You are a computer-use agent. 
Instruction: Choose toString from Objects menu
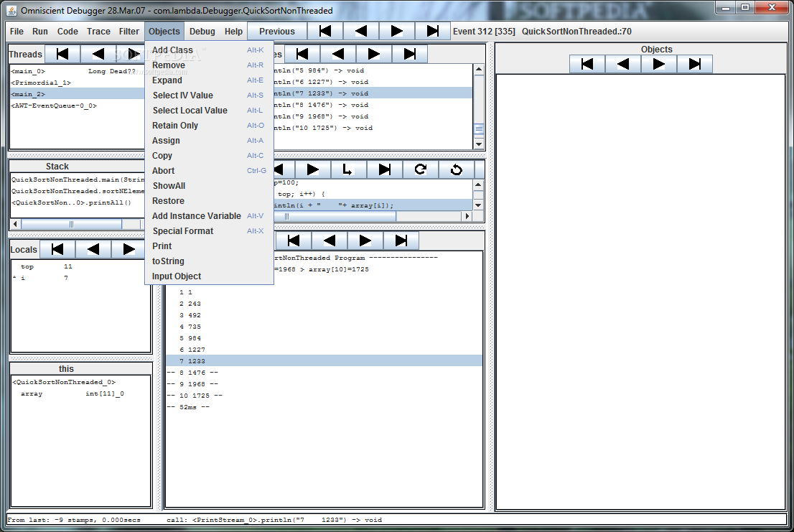[x=209, y=261]
